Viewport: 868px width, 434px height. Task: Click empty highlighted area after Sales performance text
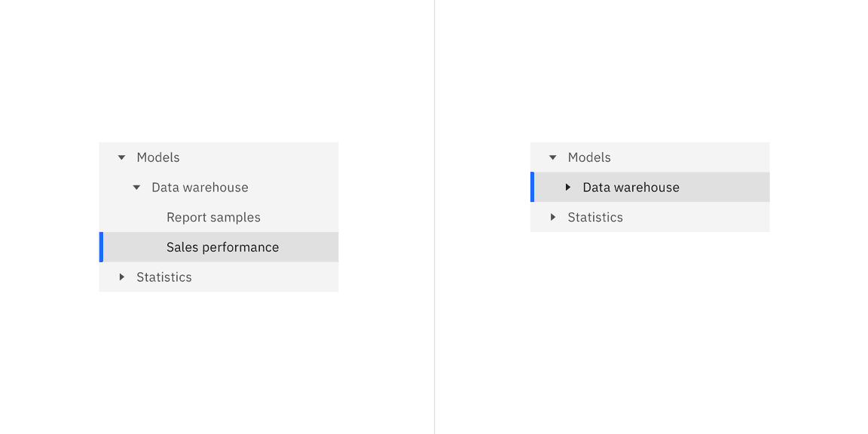coord(310,247)
